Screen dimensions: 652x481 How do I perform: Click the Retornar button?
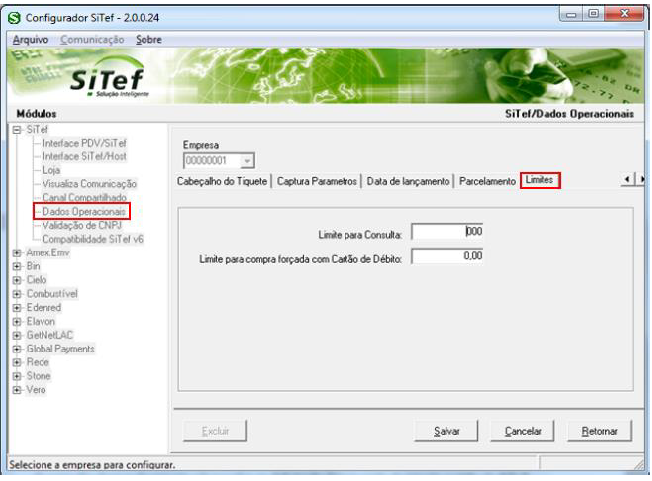click(600, 431)
